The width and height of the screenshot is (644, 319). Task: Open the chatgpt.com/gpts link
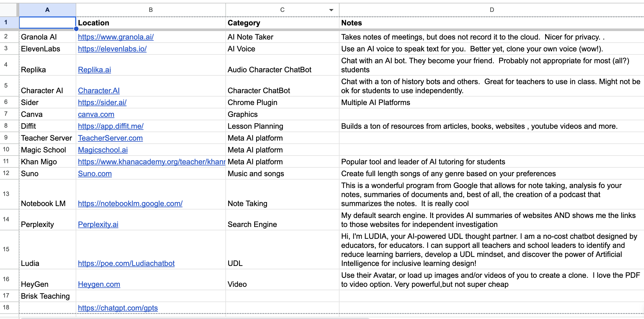[x=118, y=308]
